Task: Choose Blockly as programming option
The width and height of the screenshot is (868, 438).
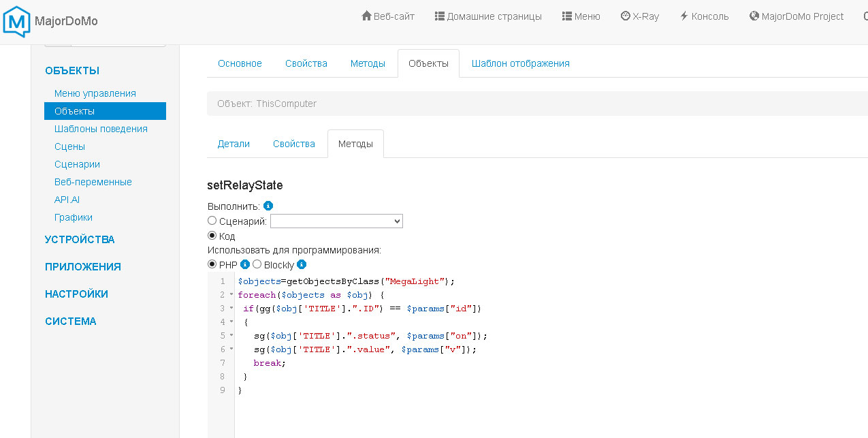Action: pyautogui.click(x=257, y=264)
